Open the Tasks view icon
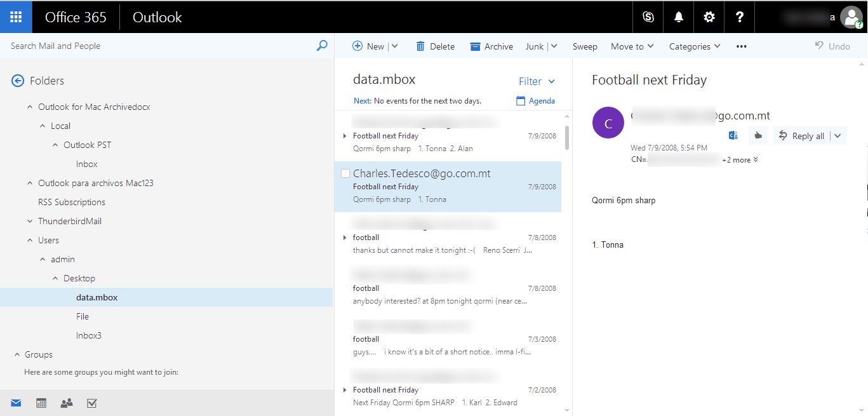 pyautogui.click(x=91, y=403)
